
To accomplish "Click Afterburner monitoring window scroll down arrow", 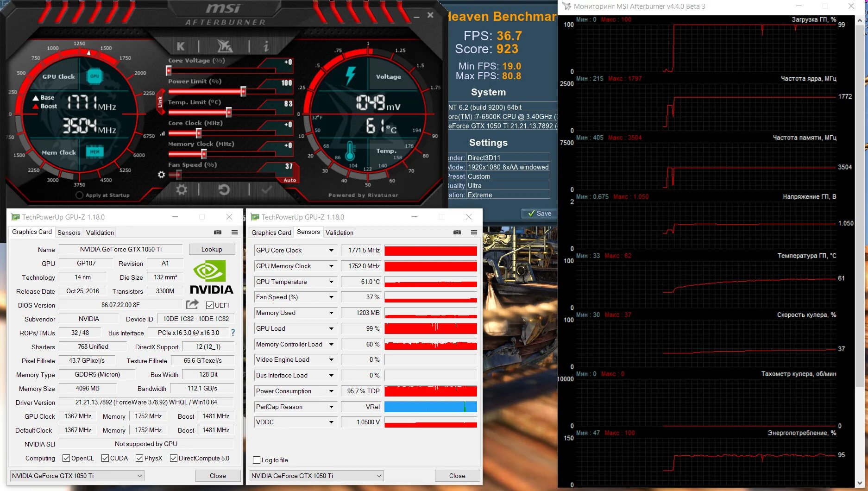I will coord(860,483).
